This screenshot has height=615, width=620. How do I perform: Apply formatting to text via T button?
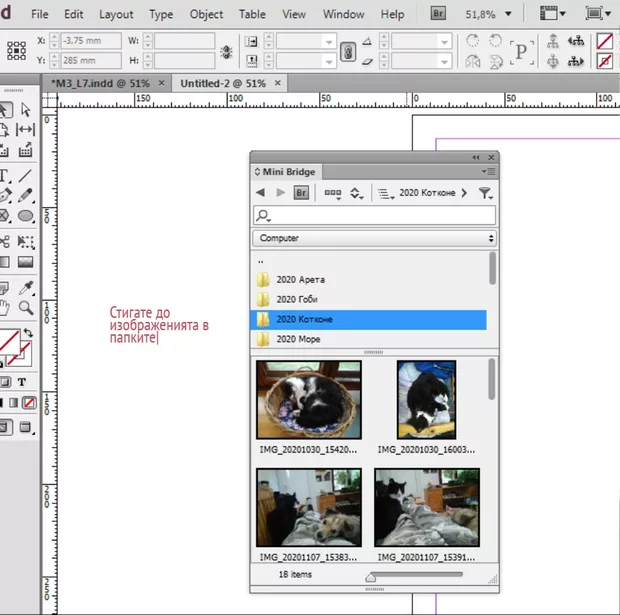[22, 383]
